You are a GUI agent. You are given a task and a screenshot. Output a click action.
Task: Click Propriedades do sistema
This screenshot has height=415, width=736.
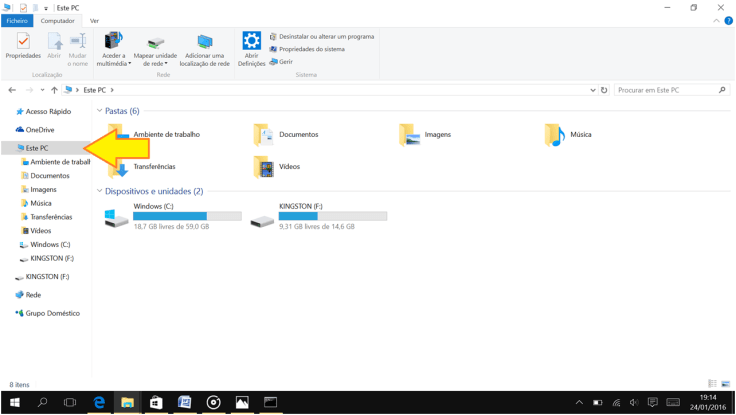pos(311,49)
